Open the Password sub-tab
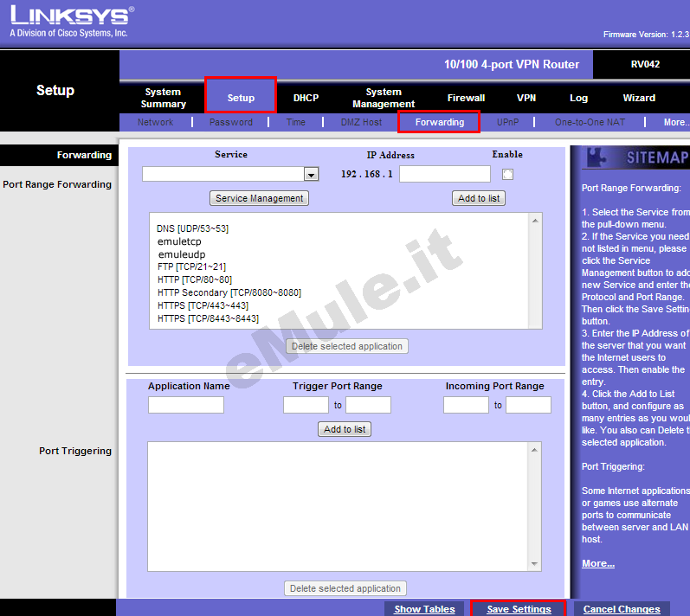This screenshot has width=690, height=616. click(x=231, y=122)
